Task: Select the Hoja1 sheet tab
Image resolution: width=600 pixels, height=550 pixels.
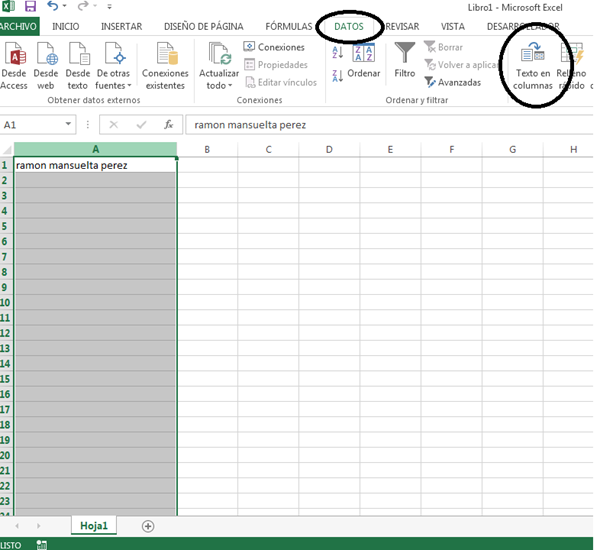Action: pyautogui.click(x=95, y=525)
